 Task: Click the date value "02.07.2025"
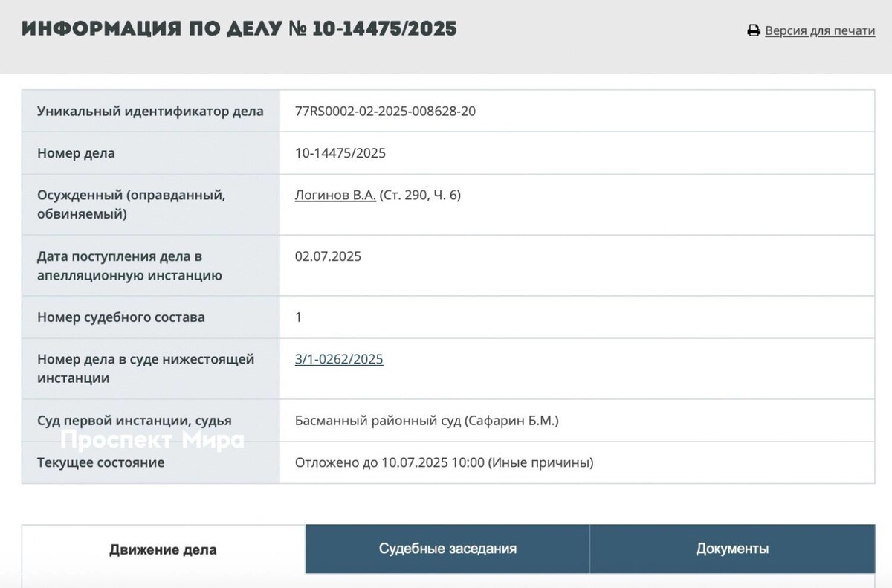pyautogui.click(x=327, y=256)
